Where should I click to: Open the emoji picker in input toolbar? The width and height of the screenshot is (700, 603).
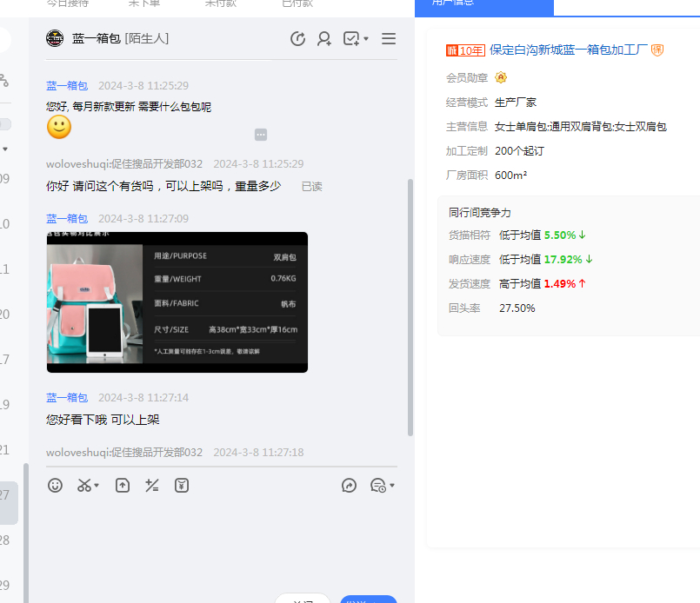tap(56, 486)
